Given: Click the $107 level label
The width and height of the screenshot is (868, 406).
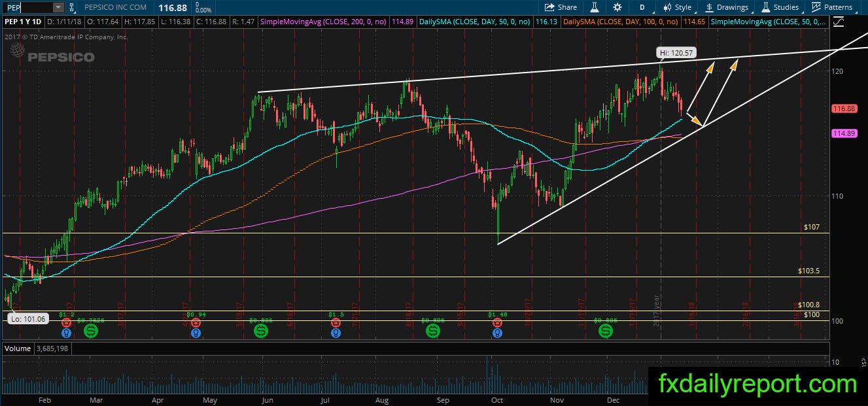Looking at the screenshot, I should (812, 228).
